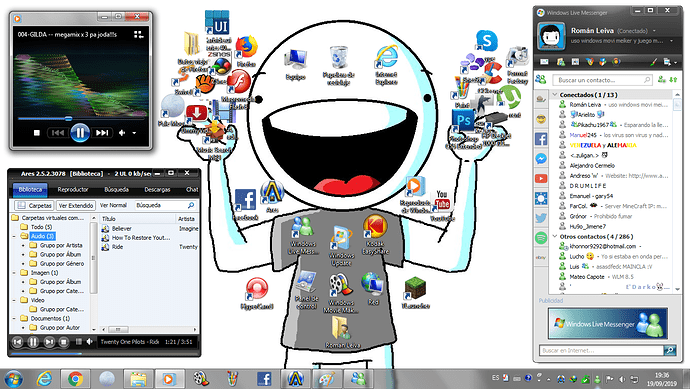Viewport: 690px width, 389px height.
Task: Launch Minecraft from the desktop icon
Action: coord(415,288)
